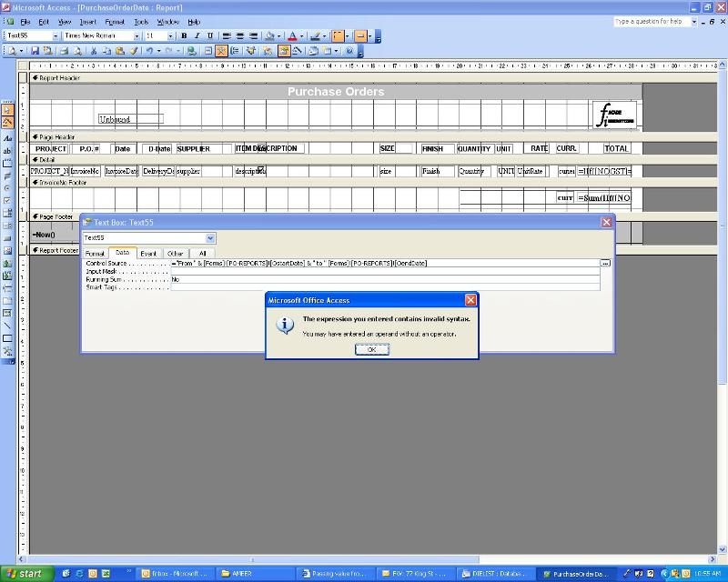Screen dimensions: 728x582
Task: Switch to the All properties tab
Action: tap(202, 254)
